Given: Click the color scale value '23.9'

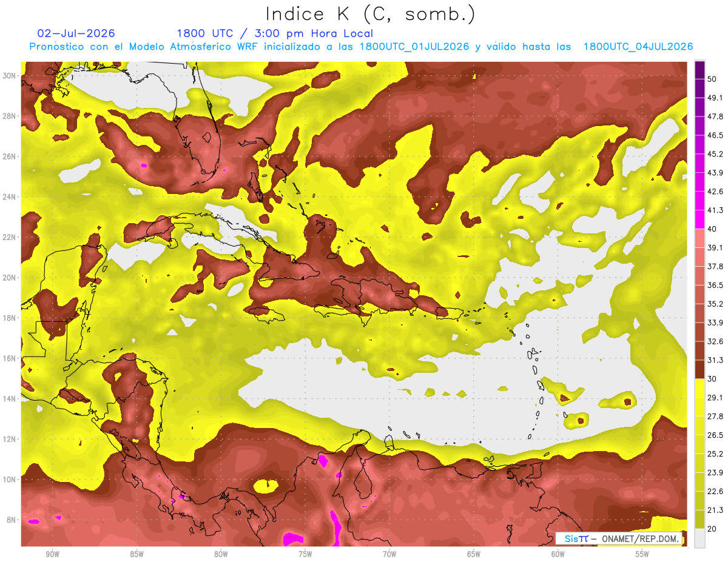Looking at the screenshot, I should [x=715, y=472].
